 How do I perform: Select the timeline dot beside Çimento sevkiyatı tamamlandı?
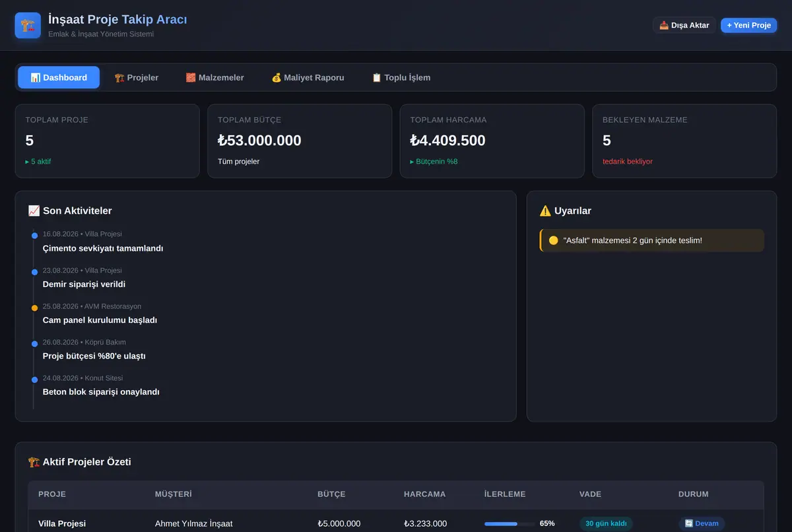[x=34, y=236]
